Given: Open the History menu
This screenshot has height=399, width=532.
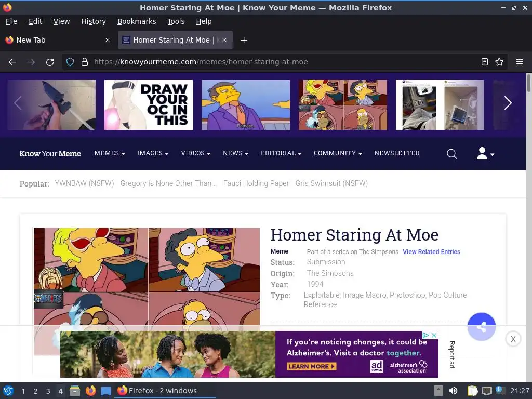Looking at the screenshot, I should [x=94, y=21].
